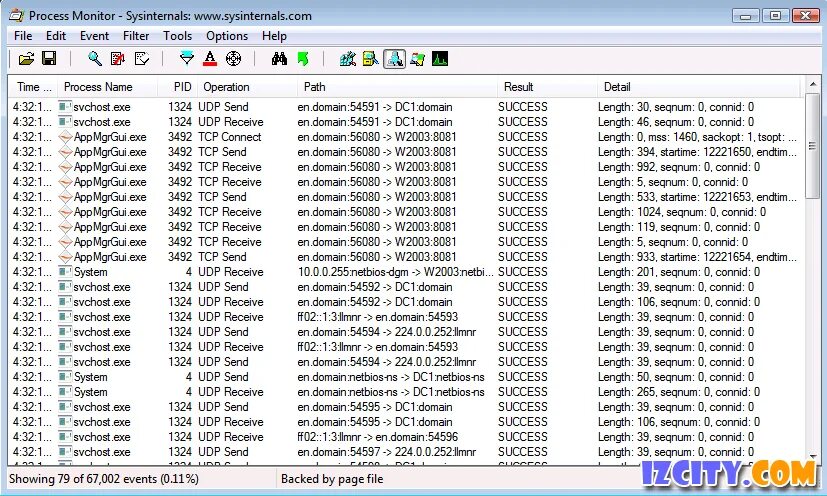Image resolution: width=827 pixels, height=496 pixels.
Task: Click the System icon in the Length: 201 row
Action: tap(65, 272)
